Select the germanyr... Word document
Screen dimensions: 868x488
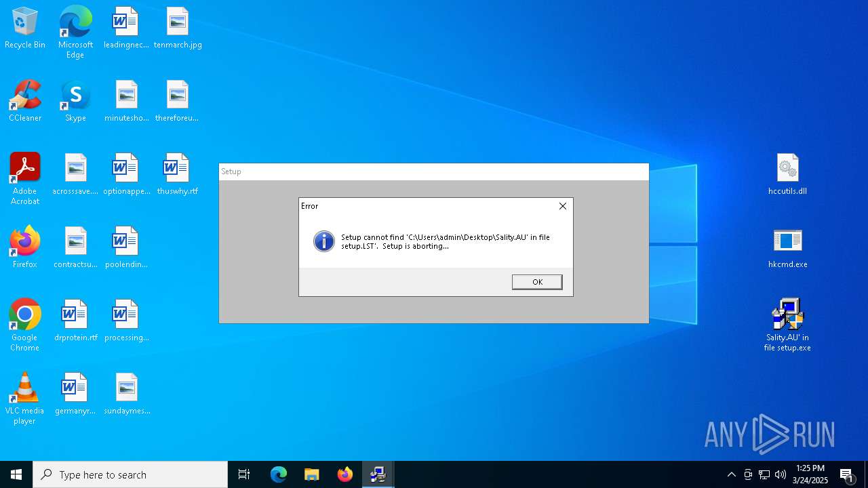pos(75,394)
